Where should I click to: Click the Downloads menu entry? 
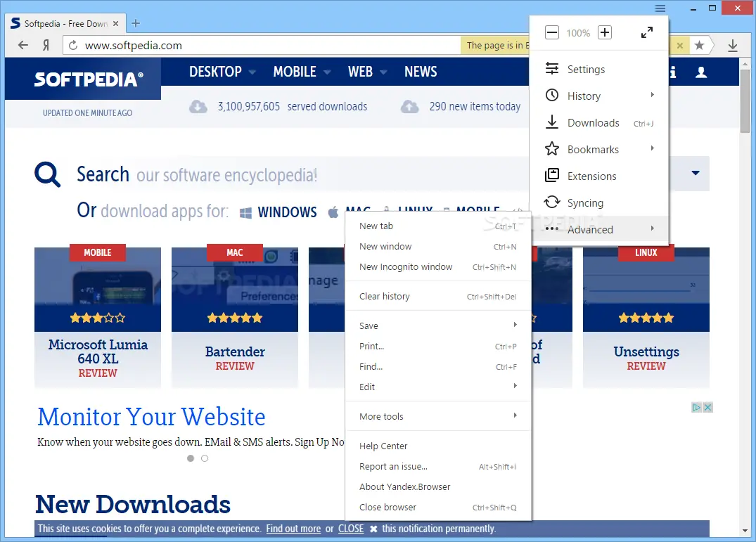[x=598, y=123]
